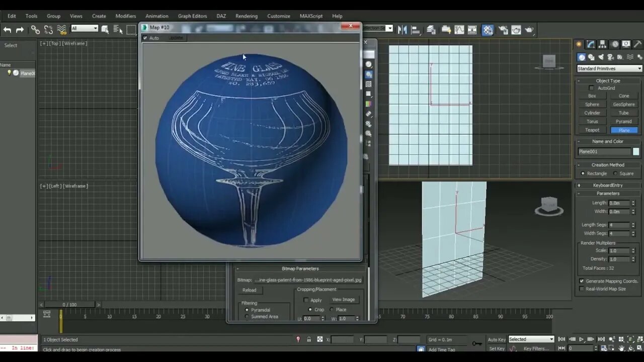Open the Rendering menu
644x362 pixels.
click(247, 16)
